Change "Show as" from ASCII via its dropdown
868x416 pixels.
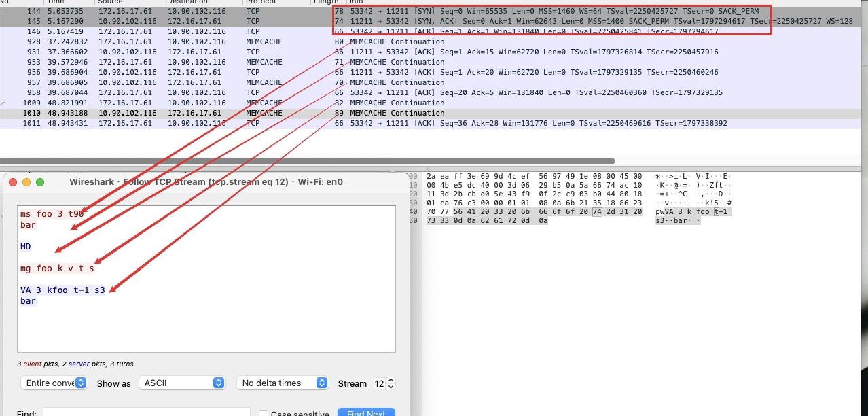[181, 383]
